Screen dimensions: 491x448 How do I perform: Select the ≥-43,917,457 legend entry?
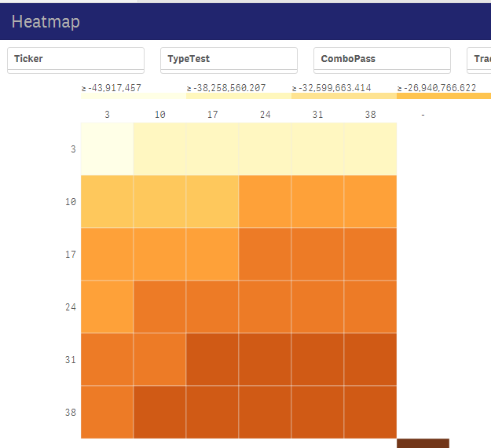tap(112, 88)
